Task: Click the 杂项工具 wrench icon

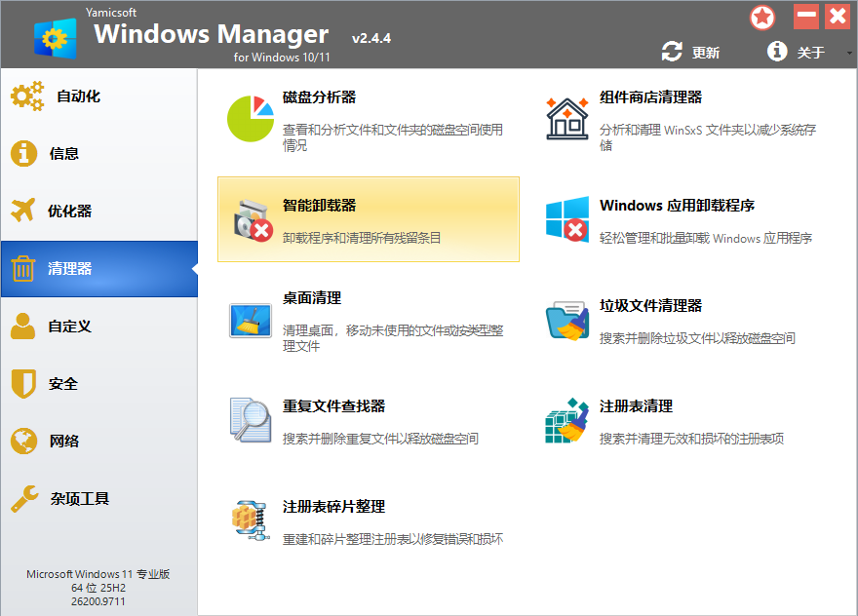Action: tap(24, 498)
